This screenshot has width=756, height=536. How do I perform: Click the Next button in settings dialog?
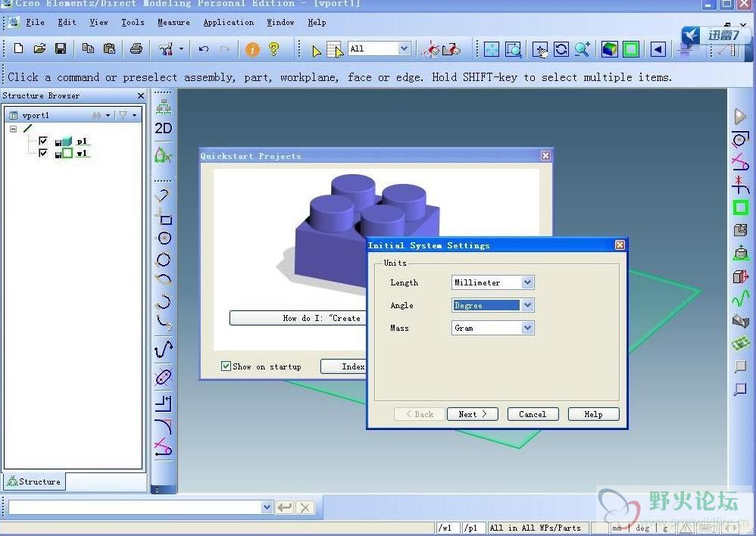coord(473,414)
